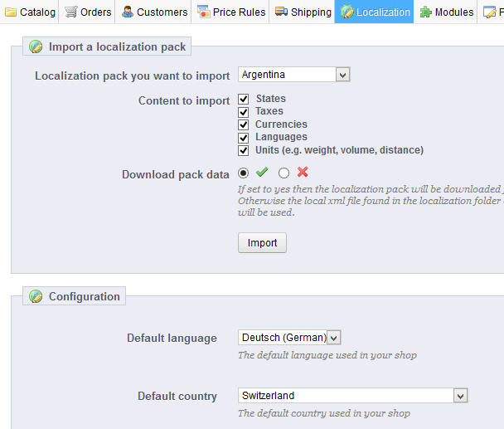Screen dimensions: 504x429
Task: Click the red cross no icon
Action: tap(303, 172)
